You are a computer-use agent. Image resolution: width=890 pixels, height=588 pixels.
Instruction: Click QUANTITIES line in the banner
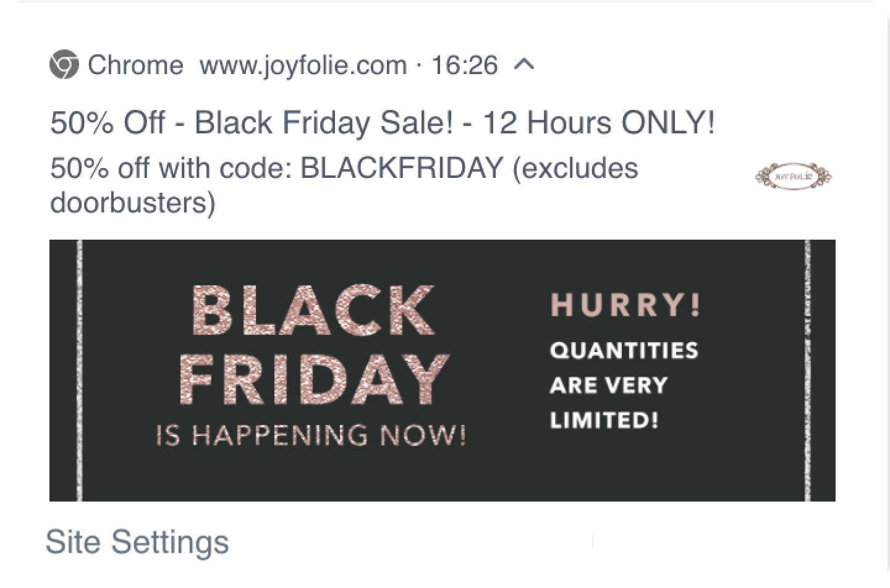tap(624, 351)
